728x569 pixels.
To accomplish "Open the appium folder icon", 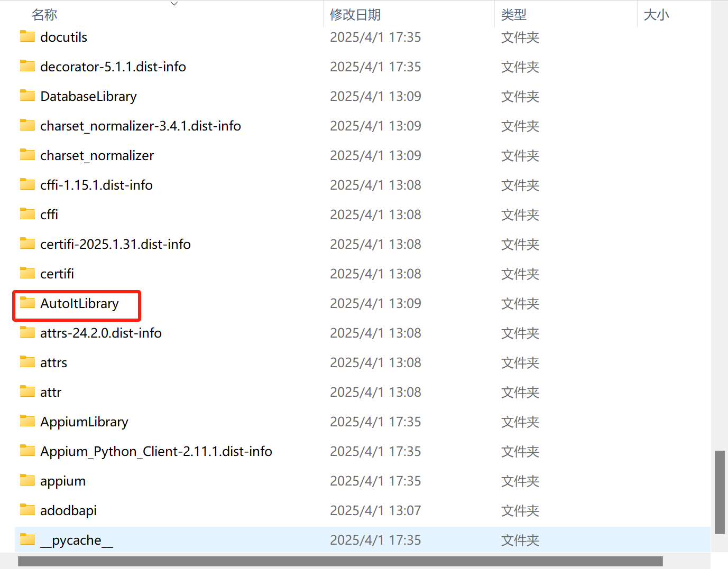I will [x=27, y=480].
